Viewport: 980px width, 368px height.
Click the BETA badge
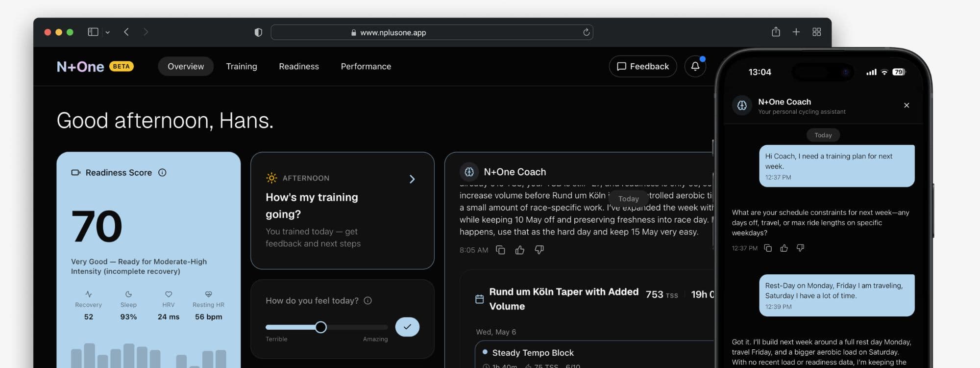[121, 66]
